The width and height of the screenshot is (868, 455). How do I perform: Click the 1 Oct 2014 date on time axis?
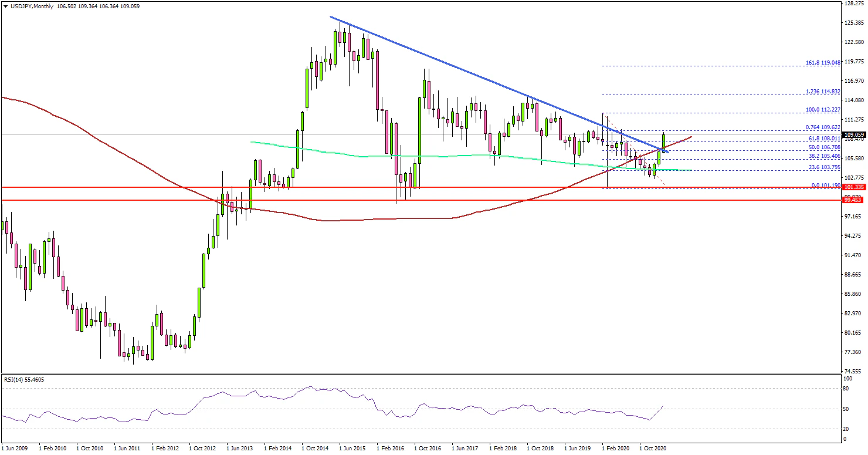coord(315,447)
